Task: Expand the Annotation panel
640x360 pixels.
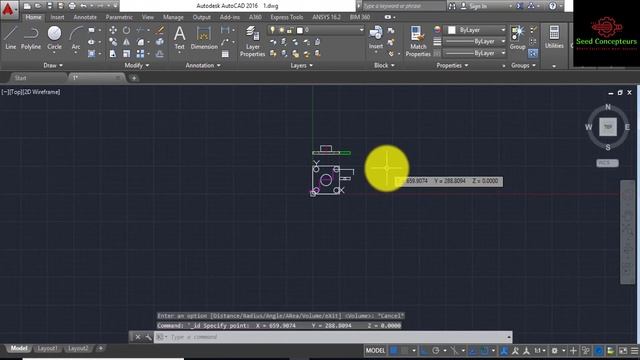Action: click(x=203, y=65)
